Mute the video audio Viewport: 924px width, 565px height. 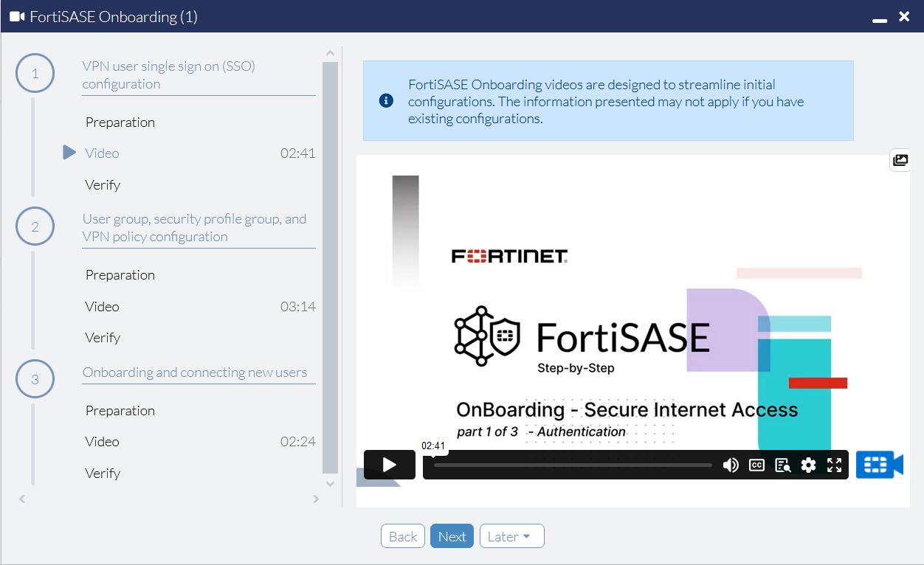click(731, 465)
